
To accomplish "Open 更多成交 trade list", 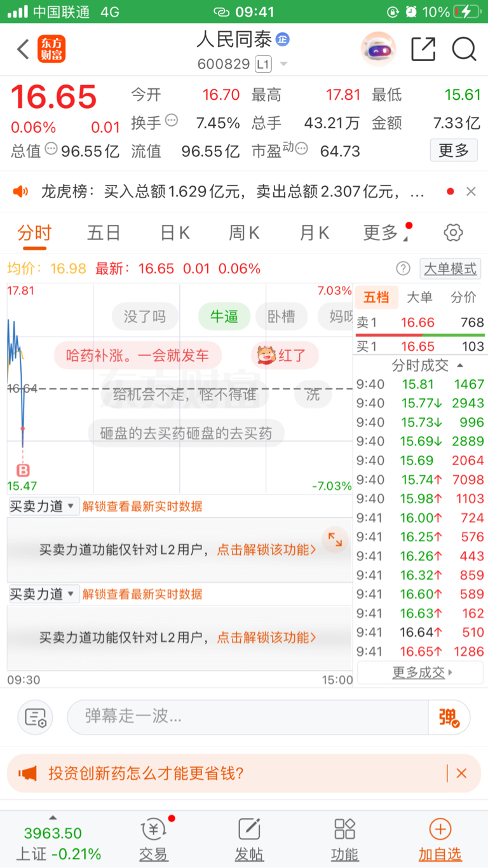I will (x=419, y=672).
